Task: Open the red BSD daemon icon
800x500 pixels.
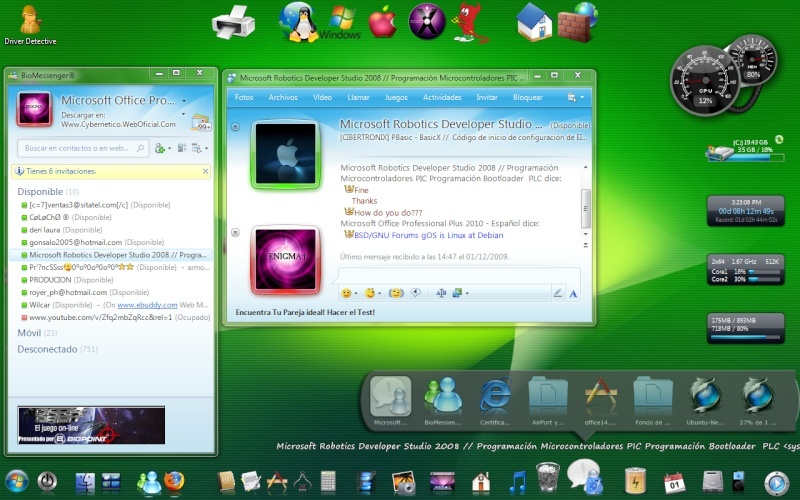Action: point(469,22)
